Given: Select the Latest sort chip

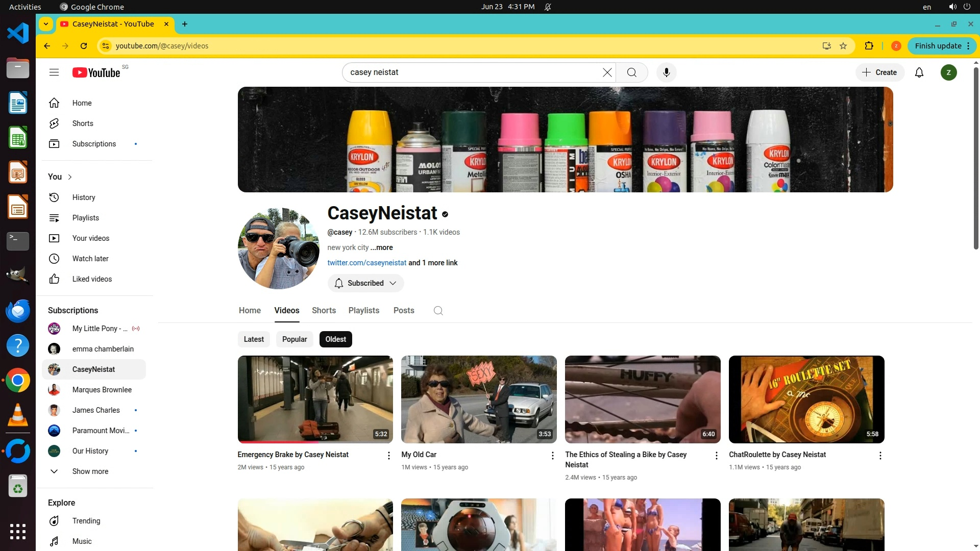Looking at the screenshot, I should [254, 339].
